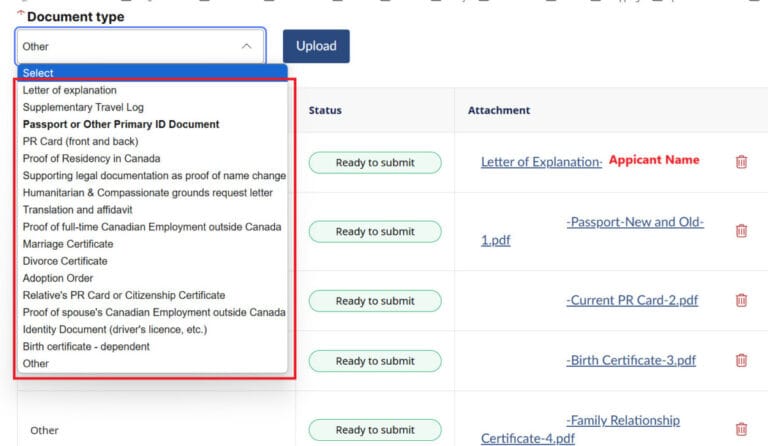Choose 'Proof of Residency in Canada'
This screenshot has height=446, width=768.
point(91,158)
